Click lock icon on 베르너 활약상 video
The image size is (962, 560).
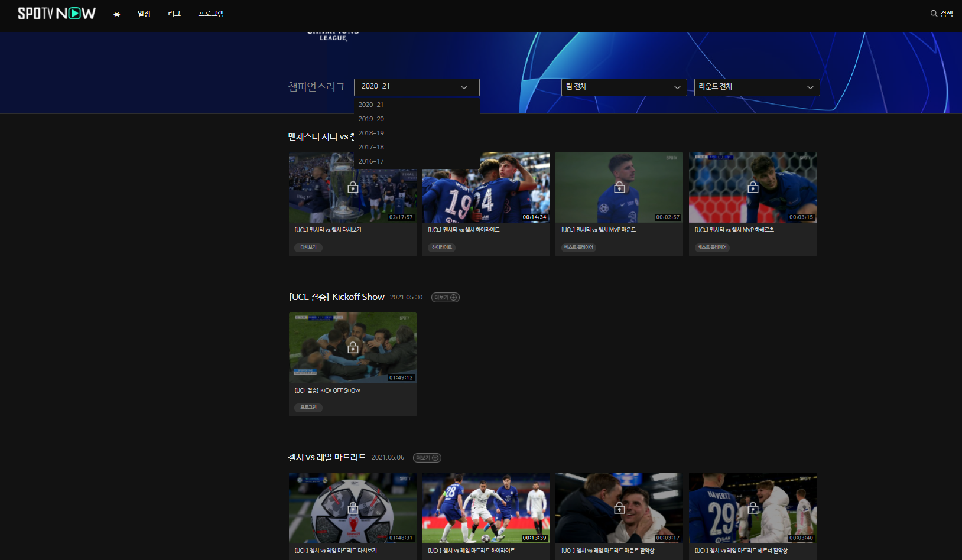753,508
